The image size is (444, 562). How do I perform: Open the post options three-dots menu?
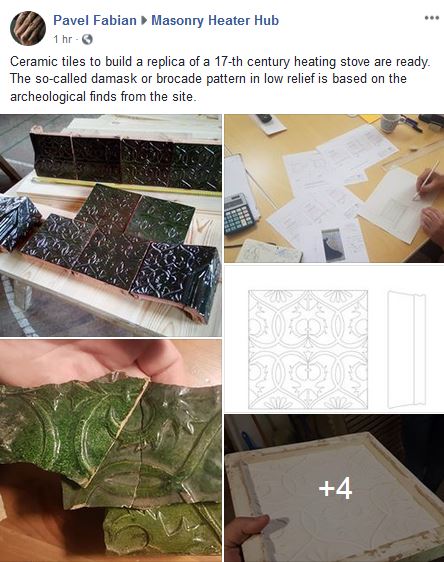[x=431, y=18]
